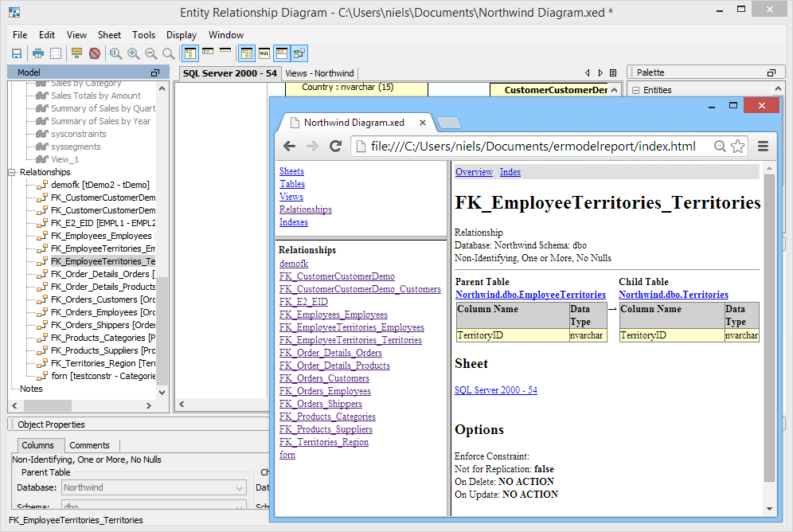
Task: Open the Overview link
Action: click(474, 172)
